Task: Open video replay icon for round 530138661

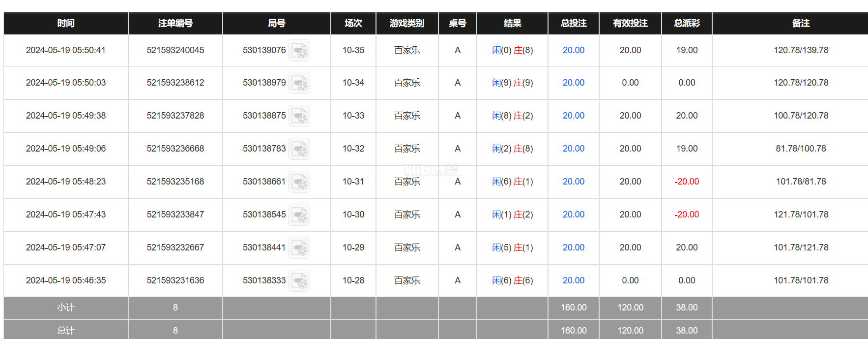Action: [299, 182]
